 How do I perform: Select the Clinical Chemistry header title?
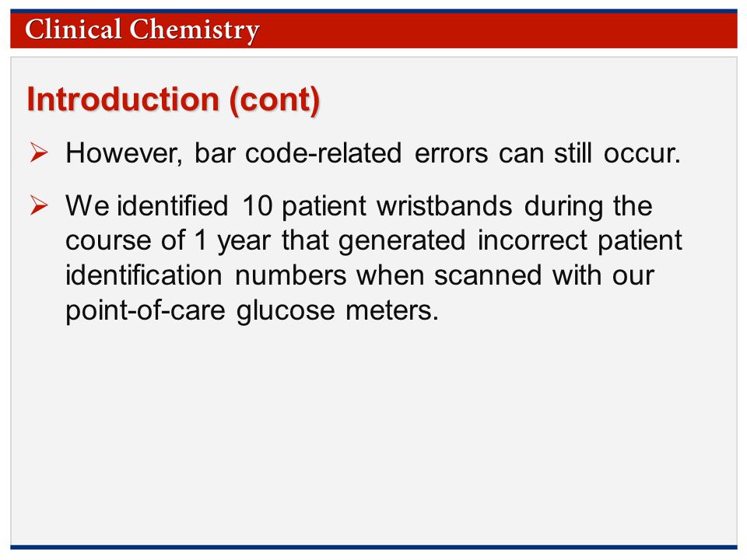pyautogui.click(x=142, y=30)
